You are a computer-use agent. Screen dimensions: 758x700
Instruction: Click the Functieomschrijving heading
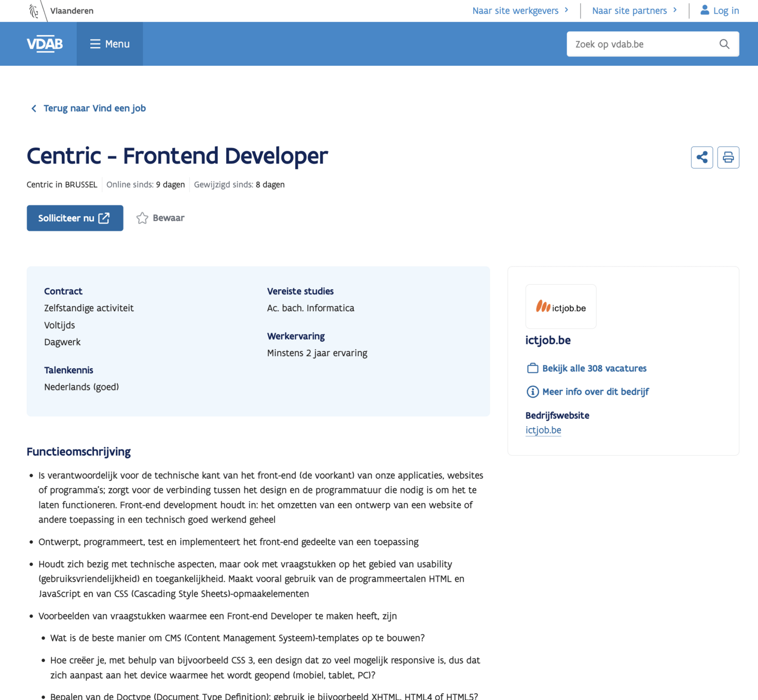tap(79, 452)
